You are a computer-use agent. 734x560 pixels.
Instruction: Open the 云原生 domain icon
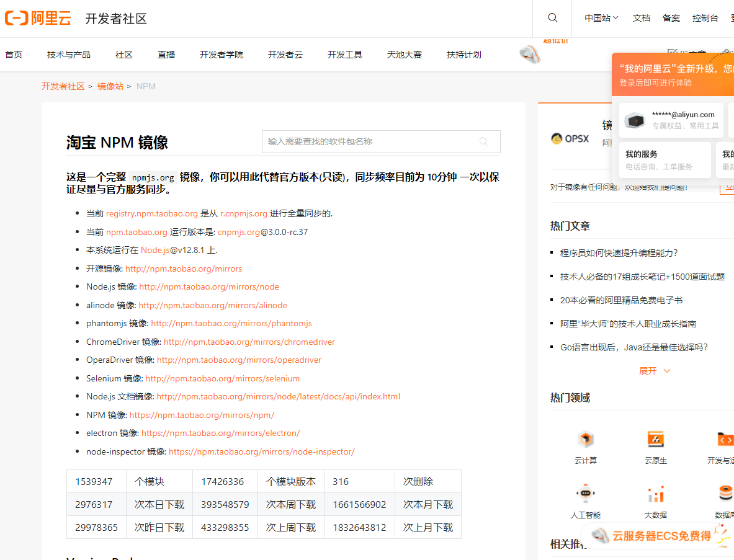(656, 439)
